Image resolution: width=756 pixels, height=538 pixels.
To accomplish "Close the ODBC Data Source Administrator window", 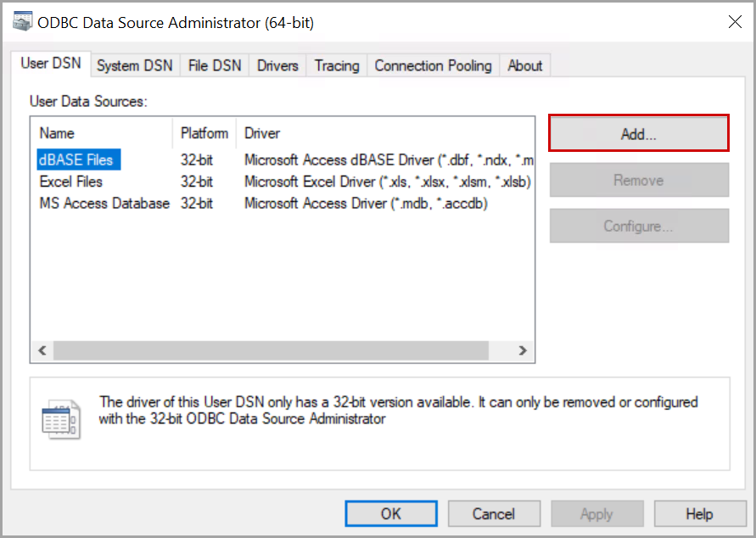I will pos(735,23).
